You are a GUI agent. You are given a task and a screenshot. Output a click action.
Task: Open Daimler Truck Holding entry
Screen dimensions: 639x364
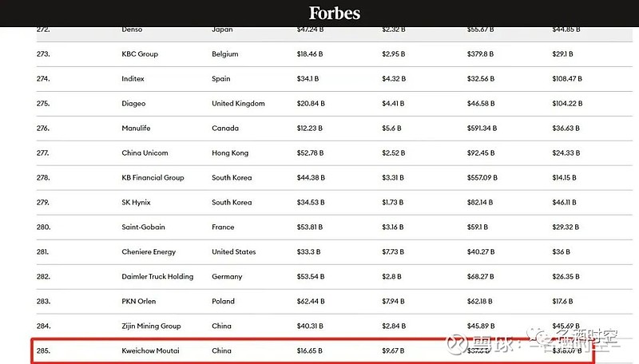(x=157, y=277)
